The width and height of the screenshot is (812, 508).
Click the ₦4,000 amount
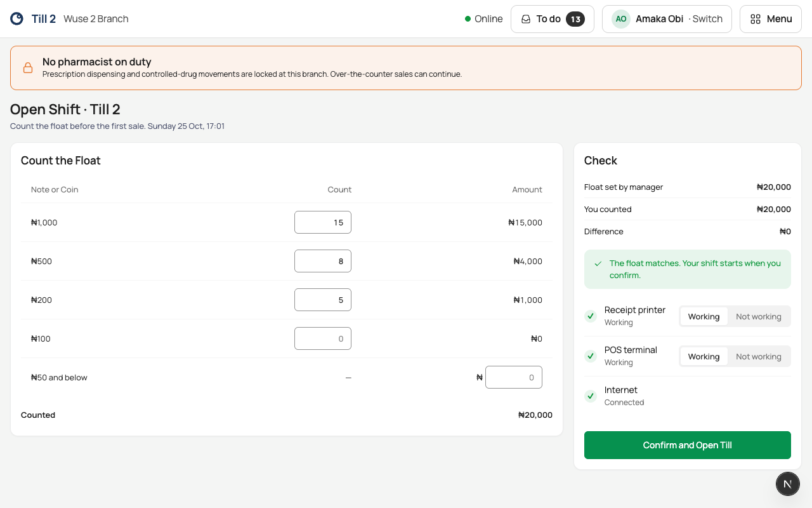tap(528, 261)
